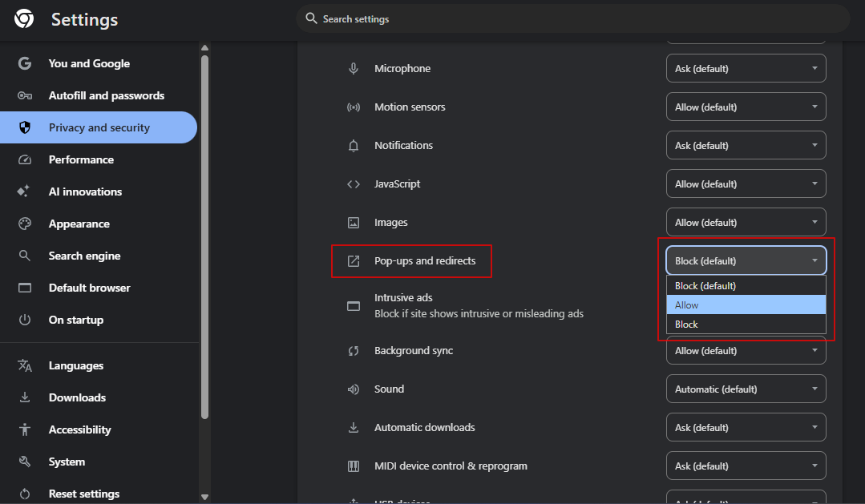865x504 pixels.
Task: Click the pop-ups and redirects external link icon
Action: tap(353, 261)
